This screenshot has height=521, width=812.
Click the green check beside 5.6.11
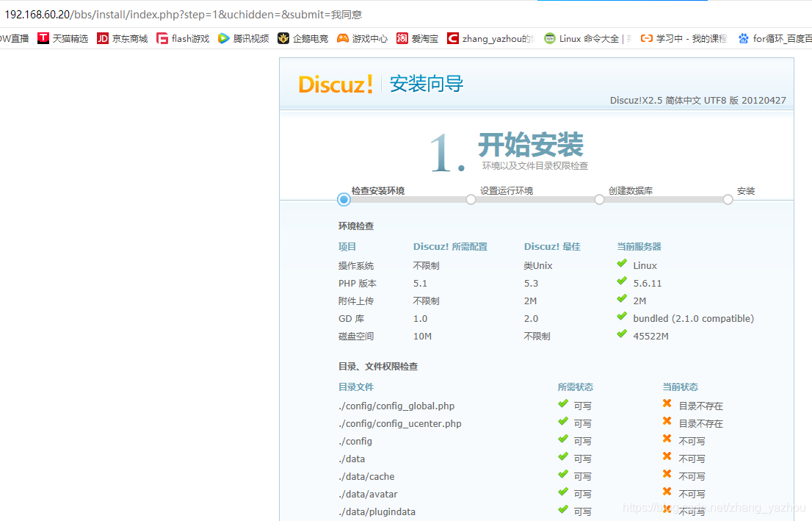tap(622, 281)
